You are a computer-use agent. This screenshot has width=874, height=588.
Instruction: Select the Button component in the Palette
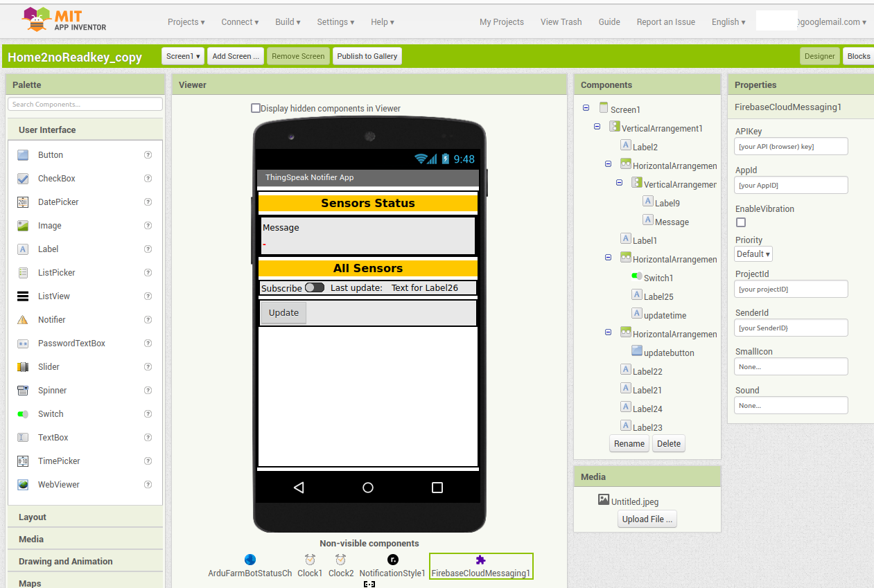[x=49, y=154]
